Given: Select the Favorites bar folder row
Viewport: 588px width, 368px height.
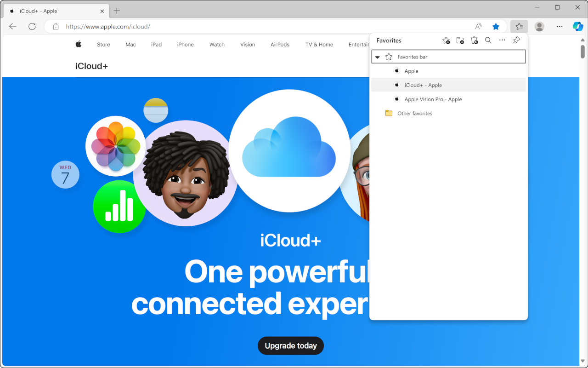Looking at the screenshot, I should (448, 57).
